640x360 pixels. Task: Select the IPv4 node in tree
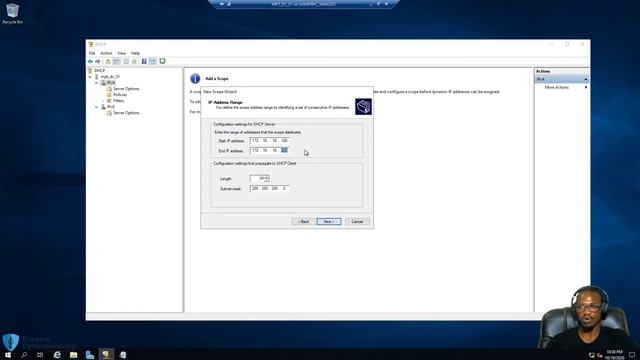(111, 82)
